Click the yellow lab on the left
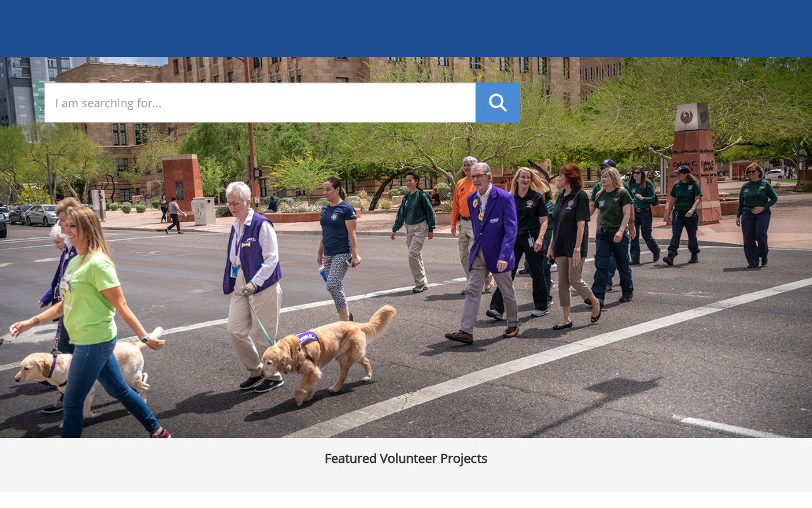This screenshot has width=812, height=508. coord(82,368)
